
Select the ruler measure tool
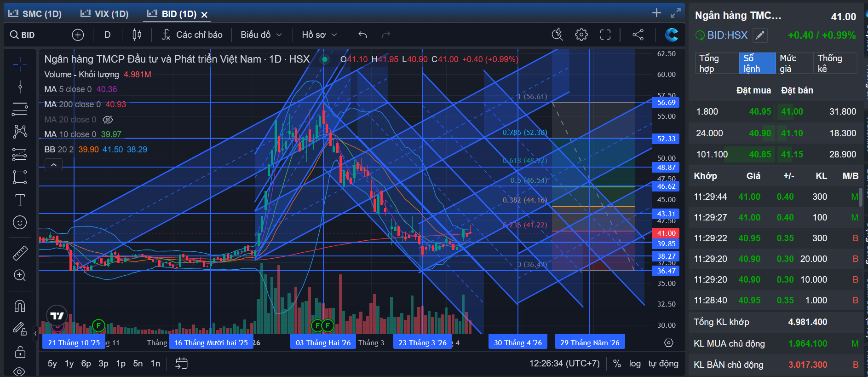[x=20, y=253]
